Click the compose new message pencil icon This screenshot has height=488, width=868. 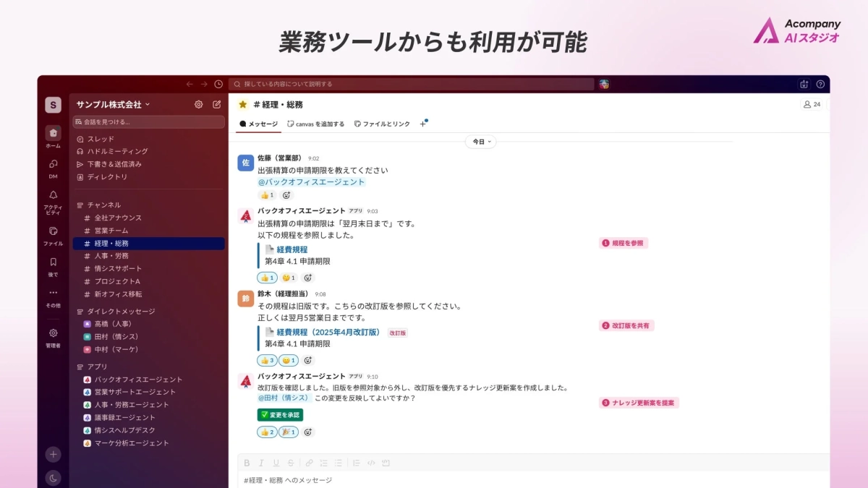click(x=217, y=104)
